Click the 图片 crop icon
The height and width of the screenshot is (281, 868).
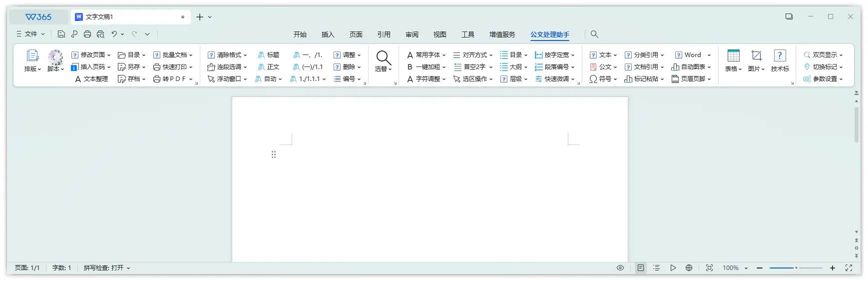coord(756,56)
